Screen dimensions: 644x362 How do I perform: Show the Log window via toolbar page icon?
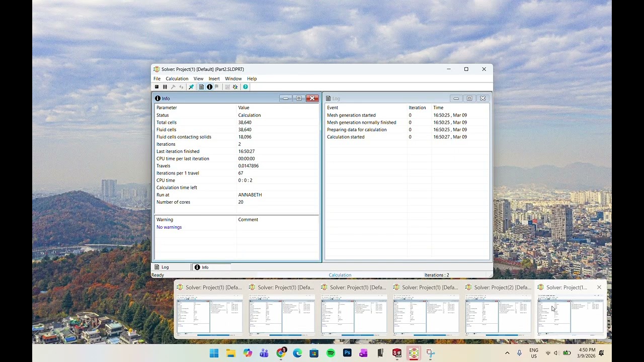coord(201,87)
